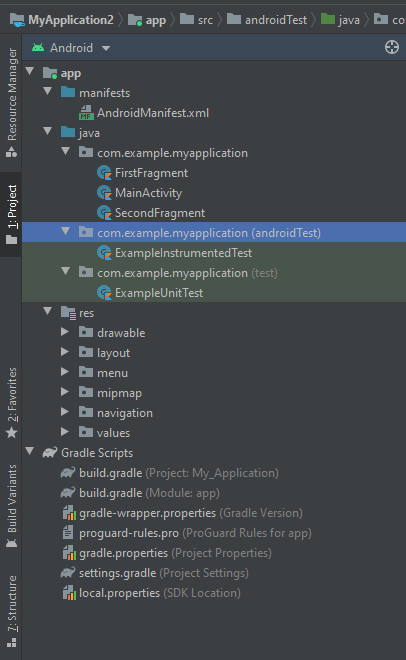Screen dimensions: 406x660
Task: Collapse the Gradle Scripts node arrow
Action: click(30, 451)
